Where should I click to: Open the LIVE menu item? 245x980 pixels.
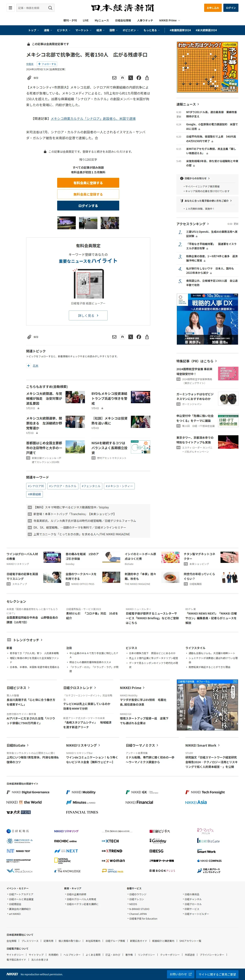point(86,21)
